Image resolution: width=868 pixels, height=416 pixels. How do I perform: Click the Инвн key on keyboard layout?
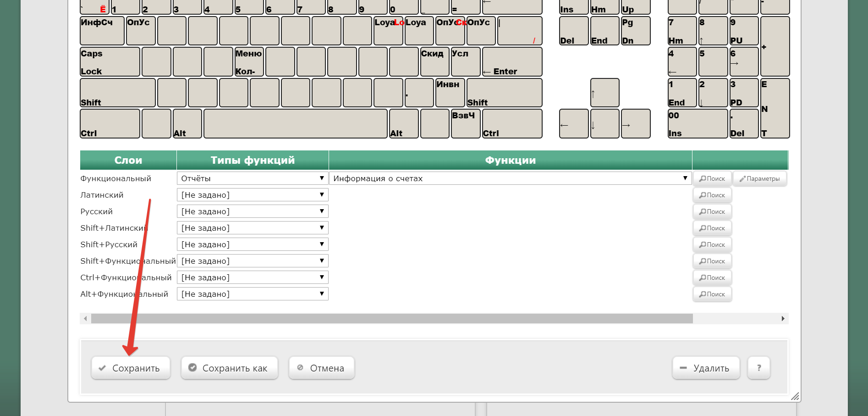(x=450, y=93)
